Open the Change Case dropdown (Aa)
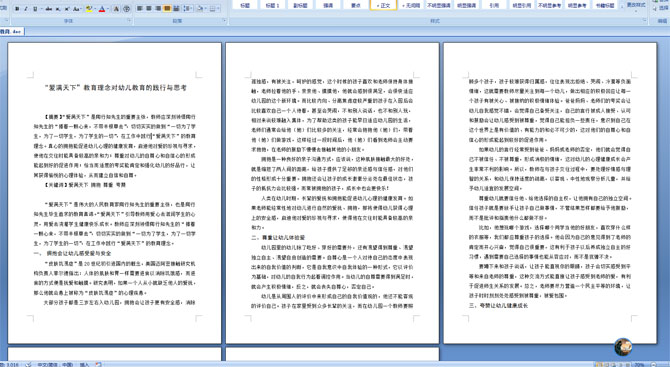Viewport: 670px width, 367px height. coord(77,9)
